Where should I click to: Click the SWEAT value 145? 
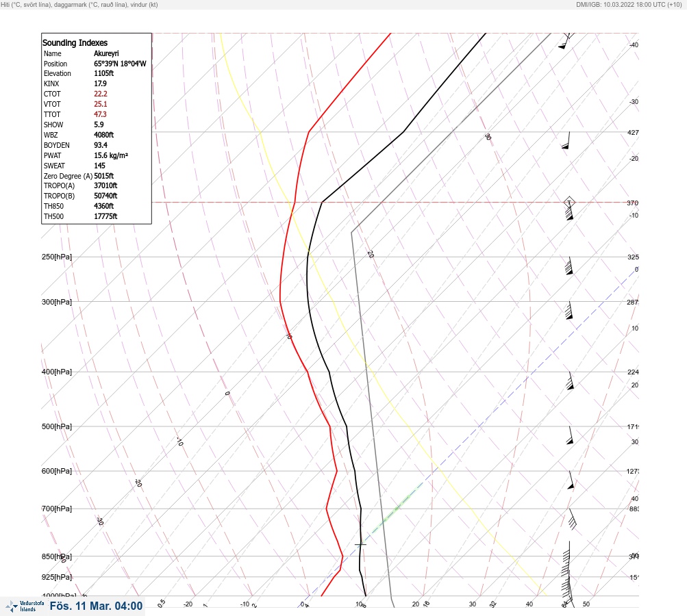pyautogui.click(x=99, y=166)
